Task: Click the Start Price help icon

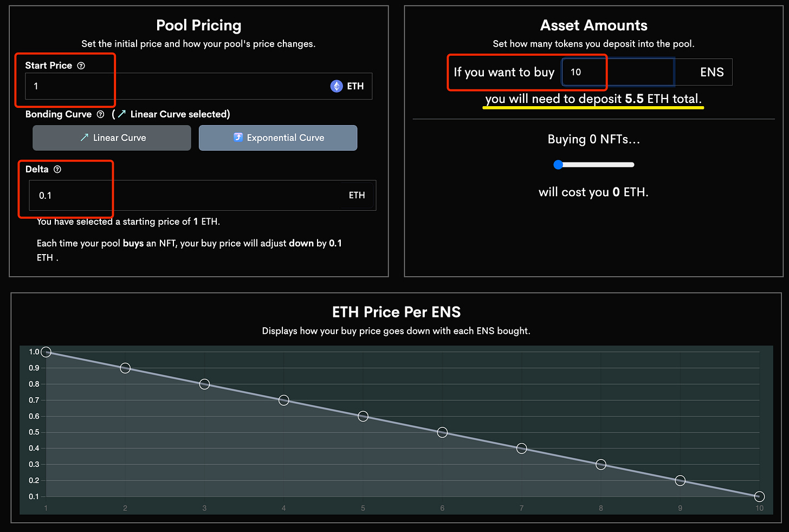Action: point(81,66)
